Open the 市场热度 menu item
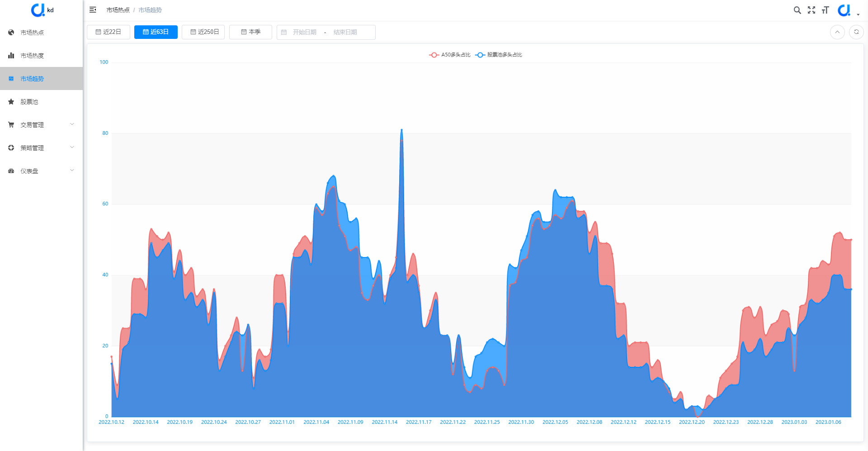868x451 pixels. pyautogui.click(x=41, y=56)
